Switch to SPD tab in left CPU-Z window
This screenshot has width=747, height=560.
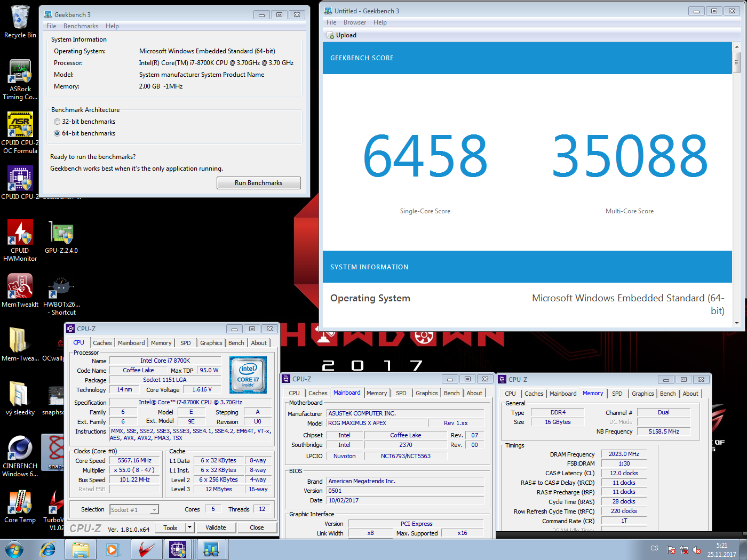185,343
